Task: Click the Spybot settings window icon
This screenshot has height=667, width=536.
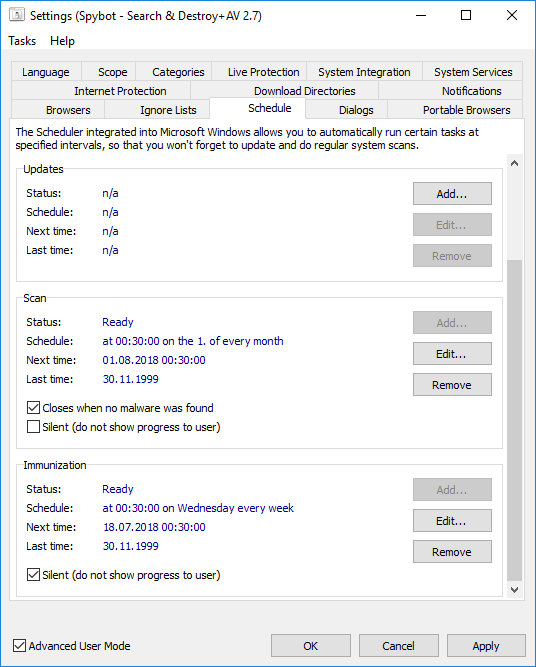Action: click(17, 15)
